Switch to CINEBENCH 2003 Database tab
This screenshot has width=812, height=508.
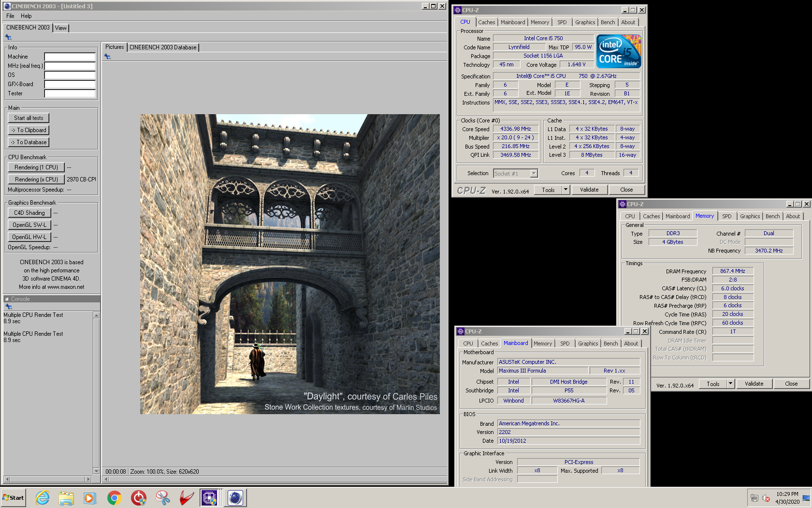(x=163, y=47)
